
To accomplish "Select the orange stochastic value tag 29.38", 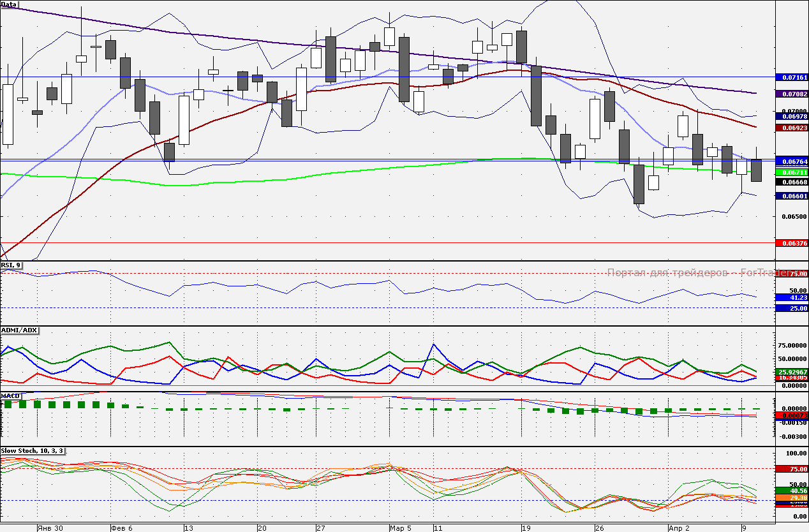I will [x=792, y=498].
